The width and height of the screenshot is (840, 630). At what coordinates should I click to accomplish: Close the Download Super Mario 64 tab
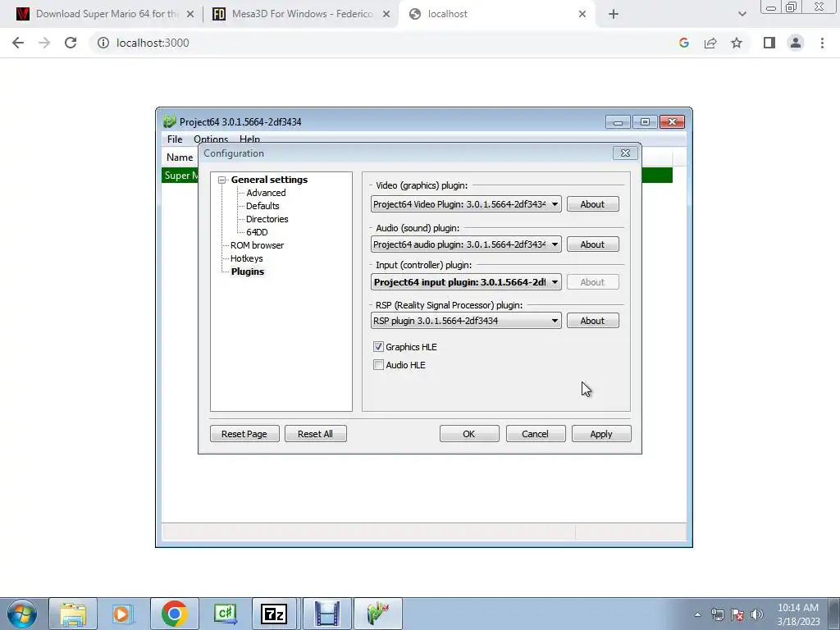pyautogui.click(x=190, y=14)
